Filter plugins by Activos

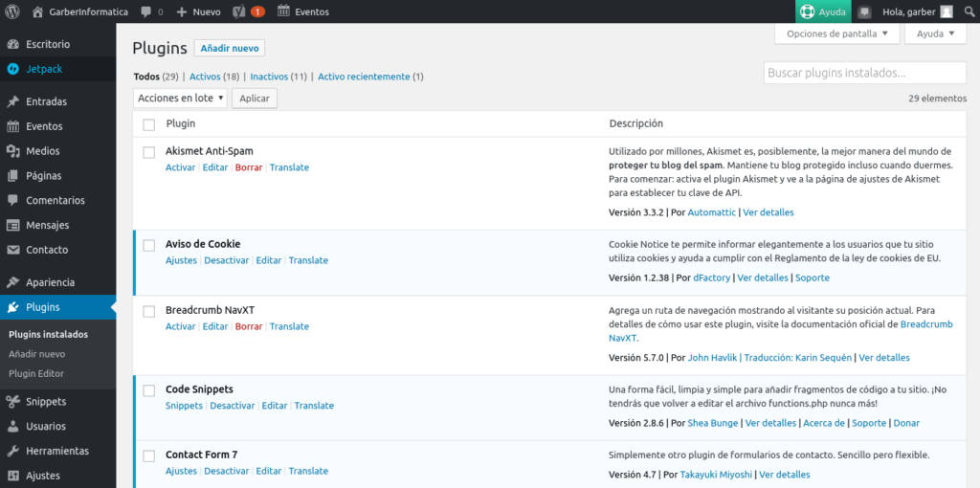(x=205, y=77)
